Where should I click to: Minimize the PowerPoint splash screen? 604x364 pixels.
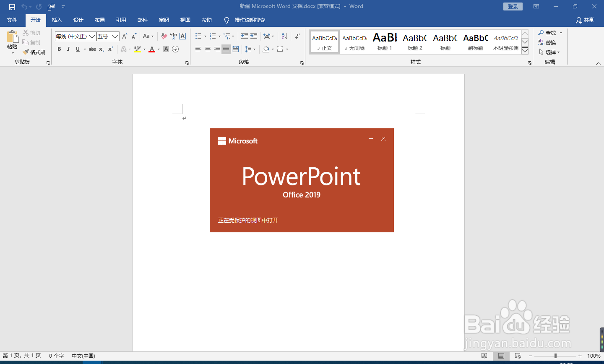pos(371,138)
